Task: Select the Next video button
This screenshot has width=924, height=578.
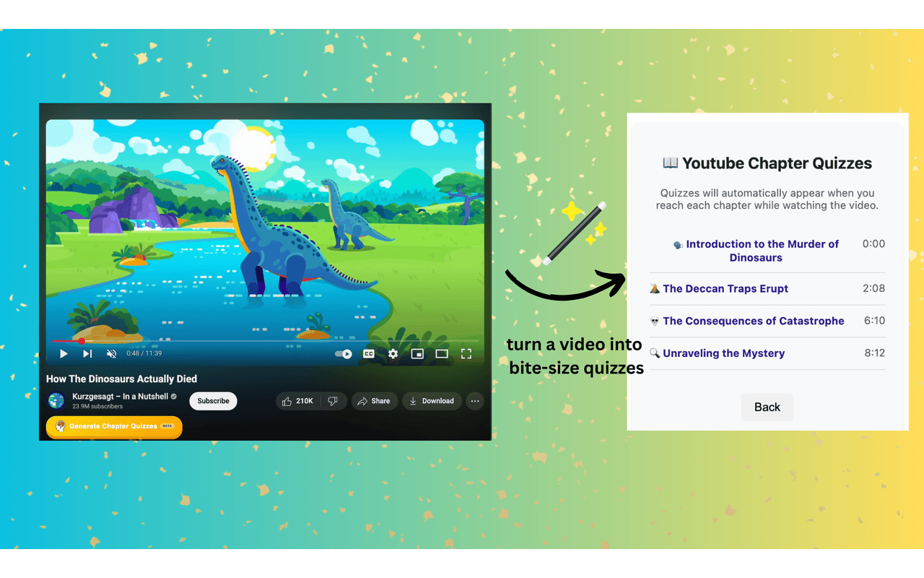Action: 87,353
